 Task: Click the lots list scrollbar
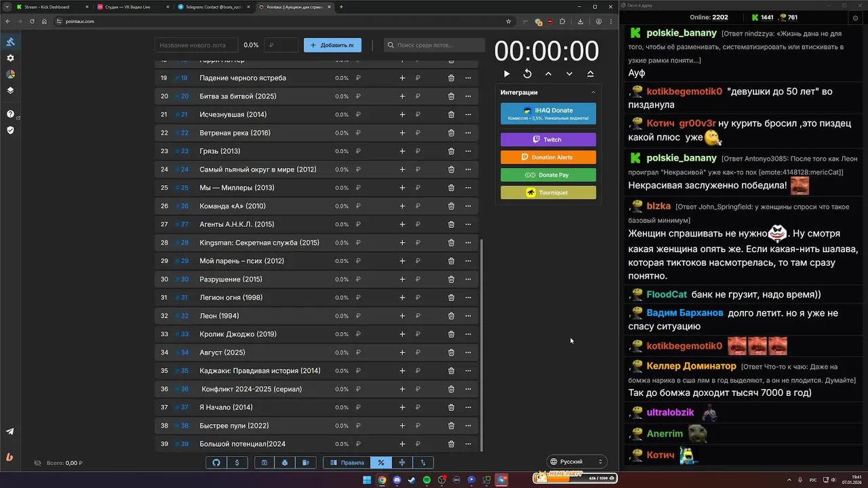point(481,346)
